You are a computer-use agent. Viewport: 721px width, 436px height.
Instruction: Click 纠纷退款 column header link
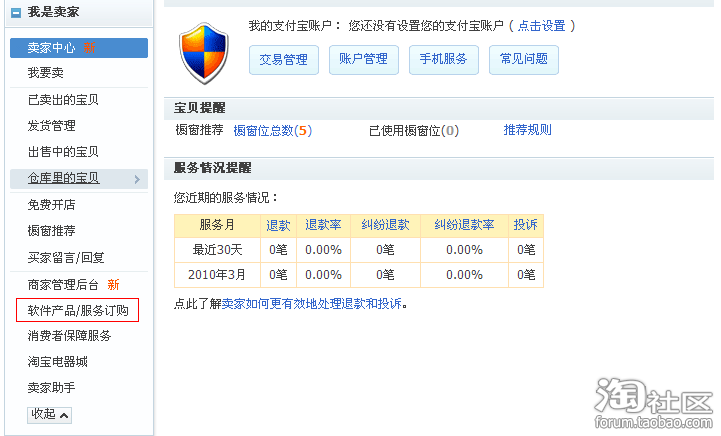tap(385, 225)
